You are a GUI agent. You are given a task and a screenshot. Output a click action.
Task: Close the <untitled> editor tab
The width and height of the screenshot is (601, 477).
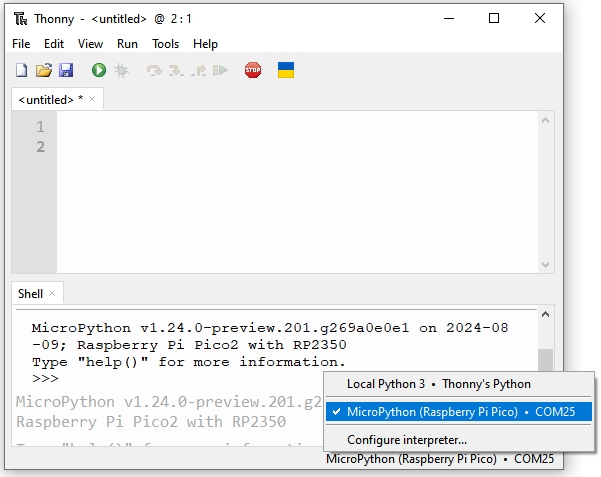[92, 99]
